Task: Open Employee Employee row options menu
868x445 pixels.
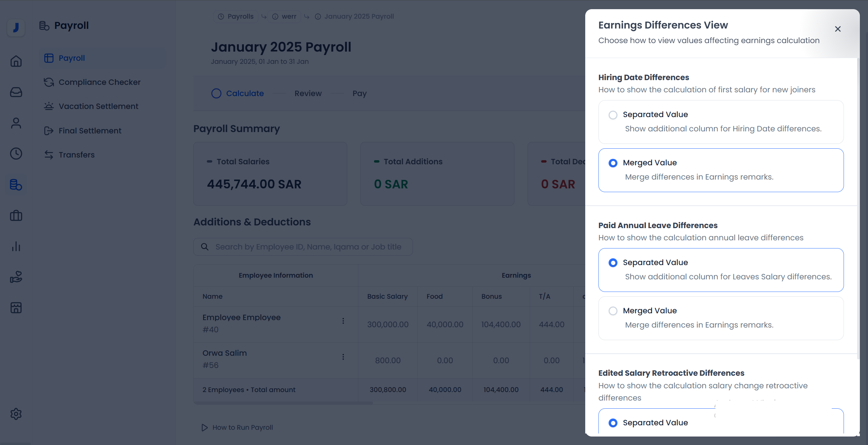Action: 343,321
